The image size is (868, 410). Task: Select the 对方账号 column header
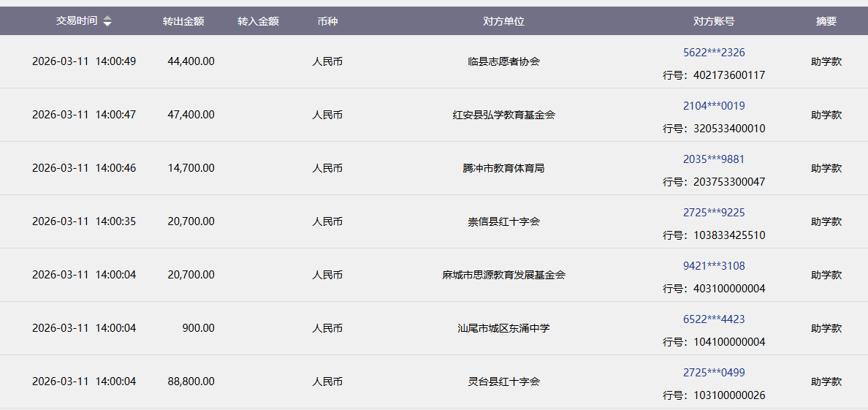714,21
